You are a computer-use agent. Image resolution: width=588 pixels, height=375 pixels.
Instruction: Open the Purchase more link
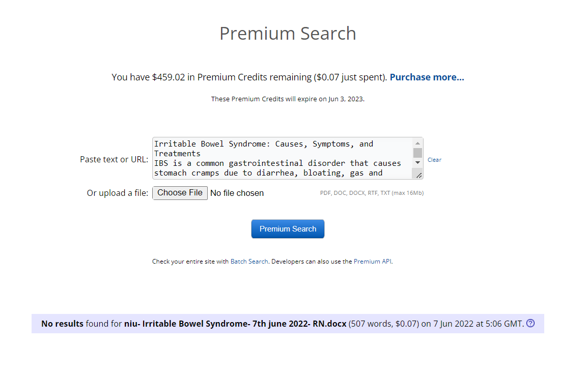427,77
